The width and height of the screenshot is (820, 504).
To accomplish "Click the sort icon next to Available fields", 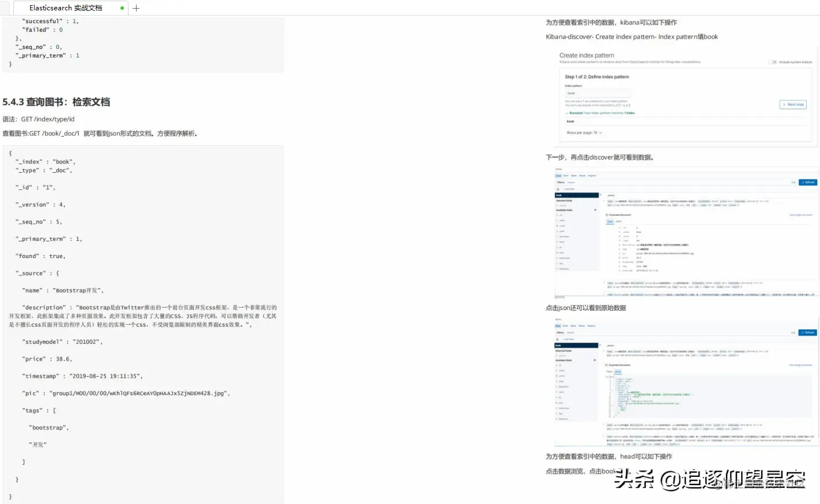I will pos(596,210).
